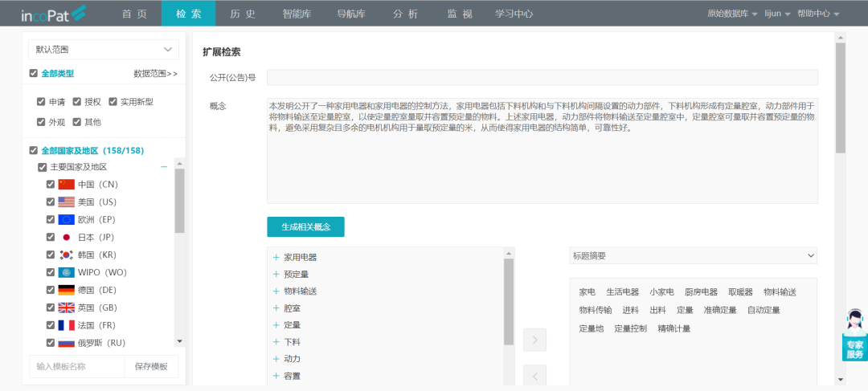Click the 生成相关概念 button

point(305,227)
